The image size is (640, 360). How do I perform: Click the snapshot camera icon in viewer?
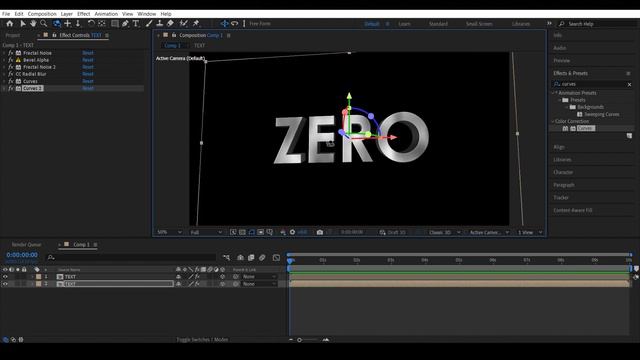coord(320,232)
